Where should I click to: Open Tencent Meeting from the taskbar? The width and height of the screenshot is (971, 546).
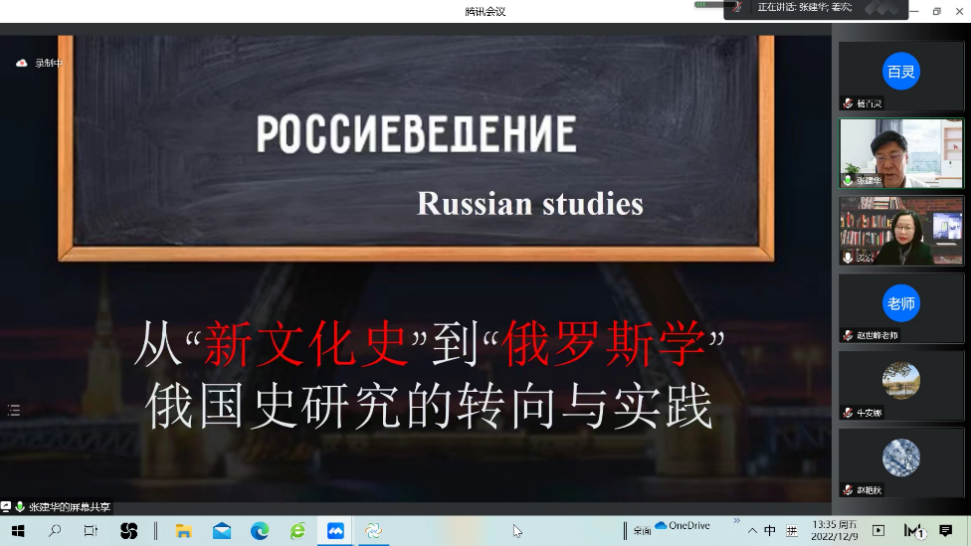point(336,531)
